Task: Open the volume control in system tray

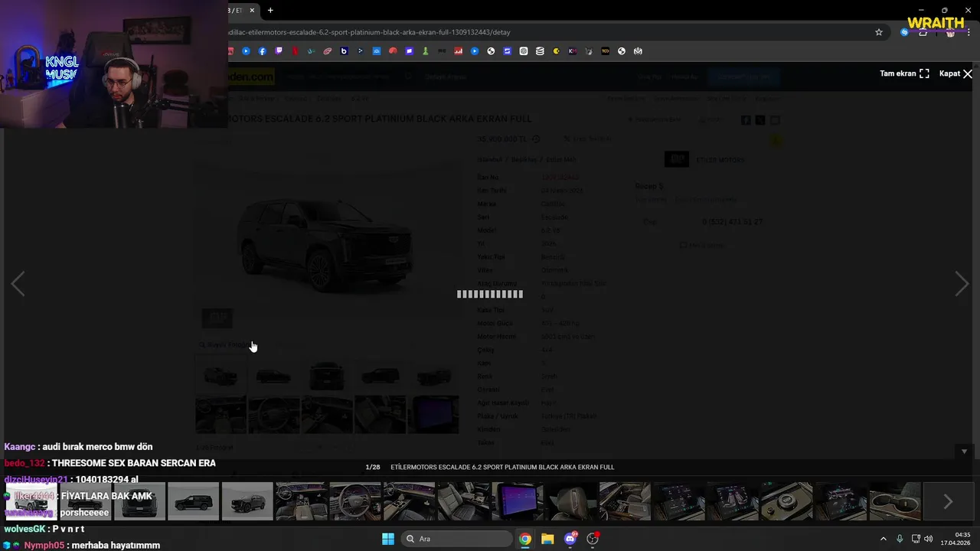Action: point(929,539)
